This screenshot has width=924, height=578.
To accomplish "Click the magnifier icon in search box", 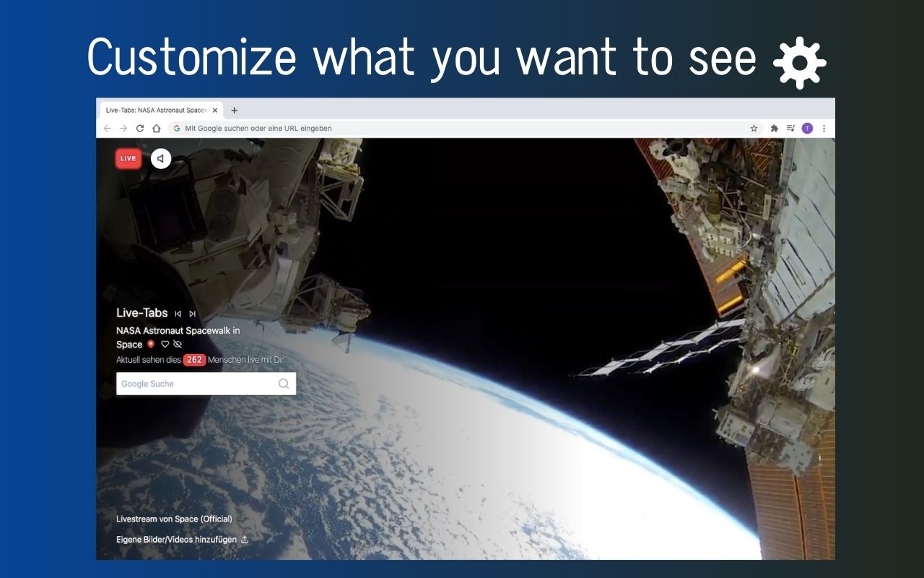I will point(284,384).
